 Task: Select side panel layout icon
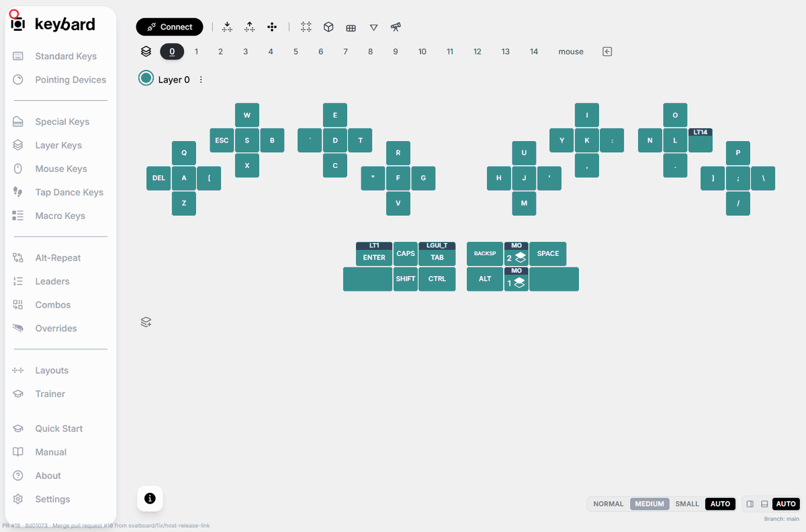click(x=750, y=504)
